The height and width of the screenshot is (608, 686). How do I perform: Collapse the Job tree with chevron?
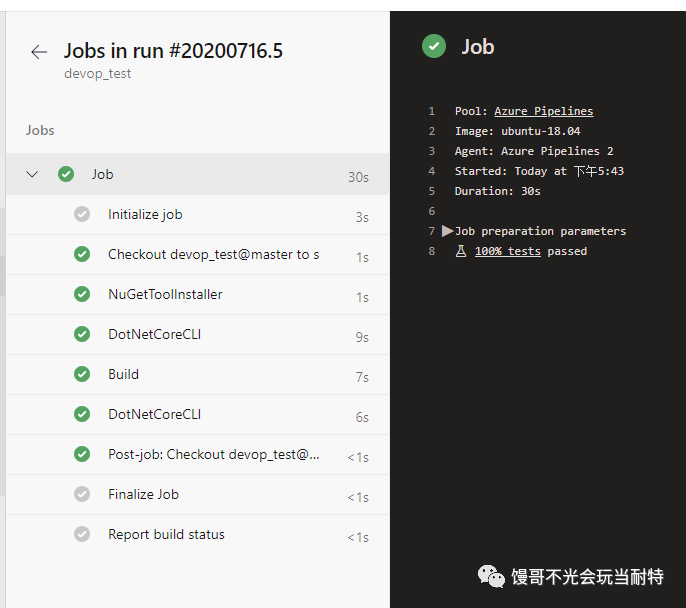tap(32, 174)
